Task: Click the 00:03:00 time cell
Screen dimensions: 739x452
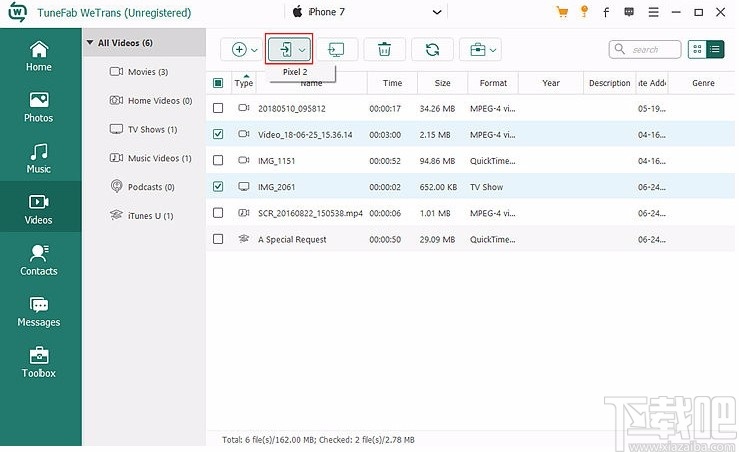Action: [385, 135]
